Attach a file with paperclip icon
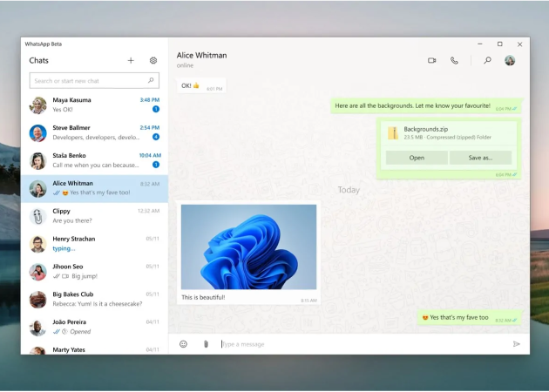The height and width of the screenshot is (392, 549). click(206, 344)
